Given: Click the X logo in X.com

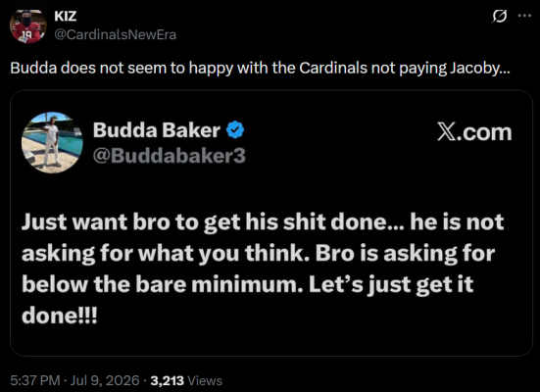Looking at the screenshot, I should pos(447,132).
